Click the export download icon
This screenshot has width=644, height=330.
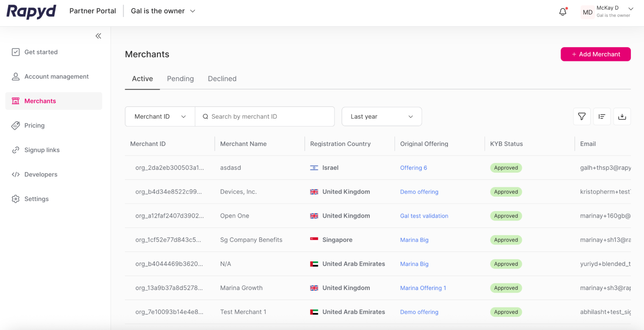[x=622, y=116]
